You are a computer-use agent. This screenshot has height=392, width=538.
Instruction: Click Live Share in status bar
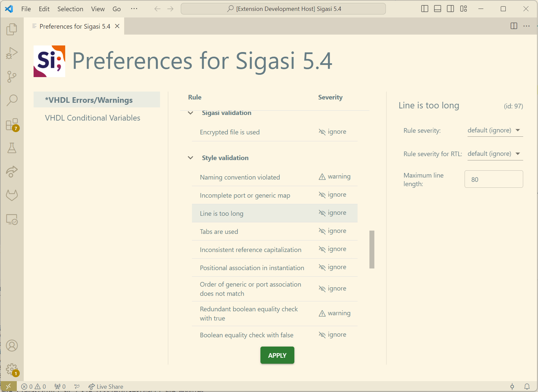106,386
